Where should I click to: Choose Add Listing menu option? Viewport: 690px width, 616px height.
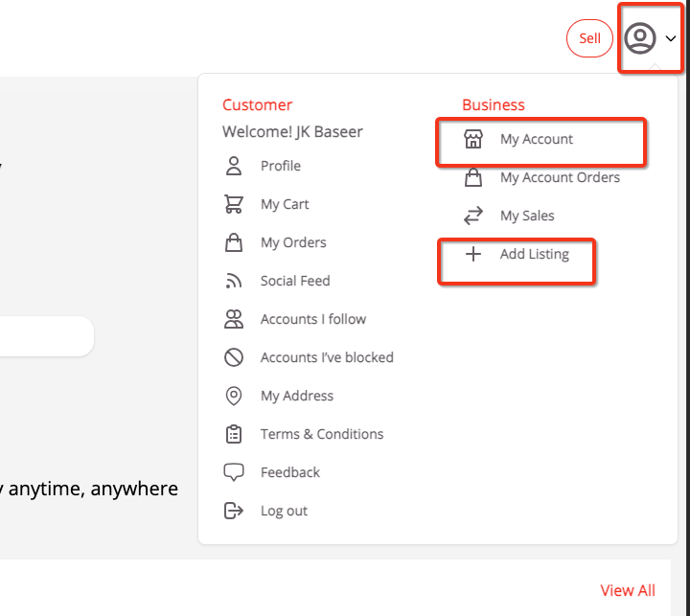[534, 254]
